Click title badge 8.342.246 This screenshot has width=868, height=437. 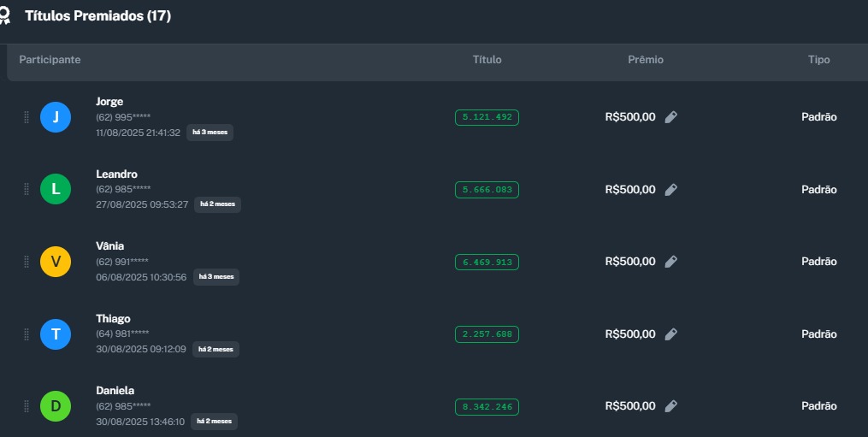pos(487,406)
